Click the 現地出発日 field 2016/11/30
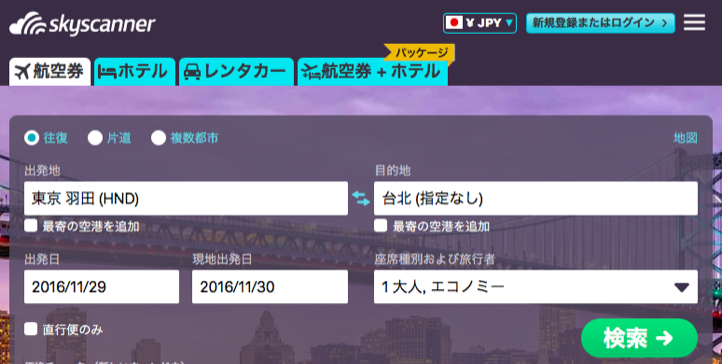The height and width of the screenshot is (364, 722). point(270,287)
